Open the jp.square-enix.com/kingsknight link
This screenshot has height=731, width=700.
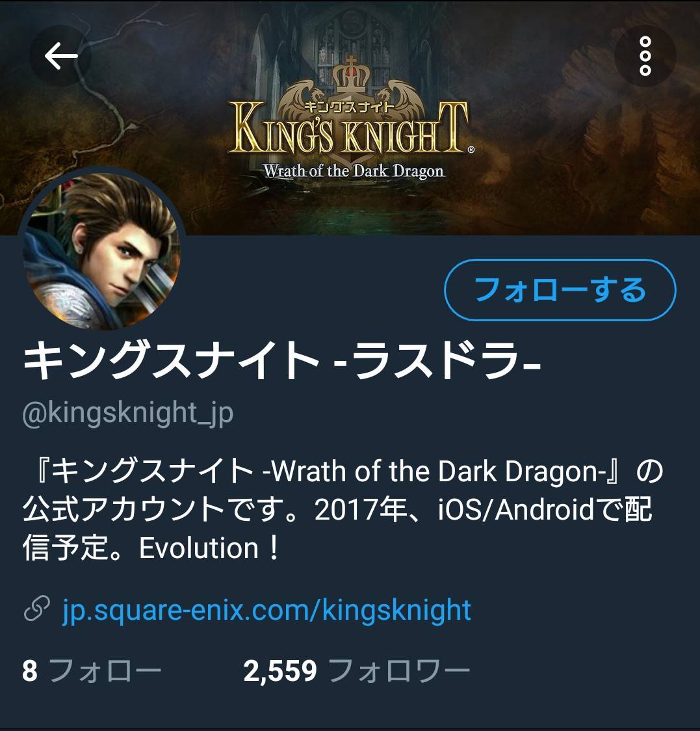pos(267,609)
